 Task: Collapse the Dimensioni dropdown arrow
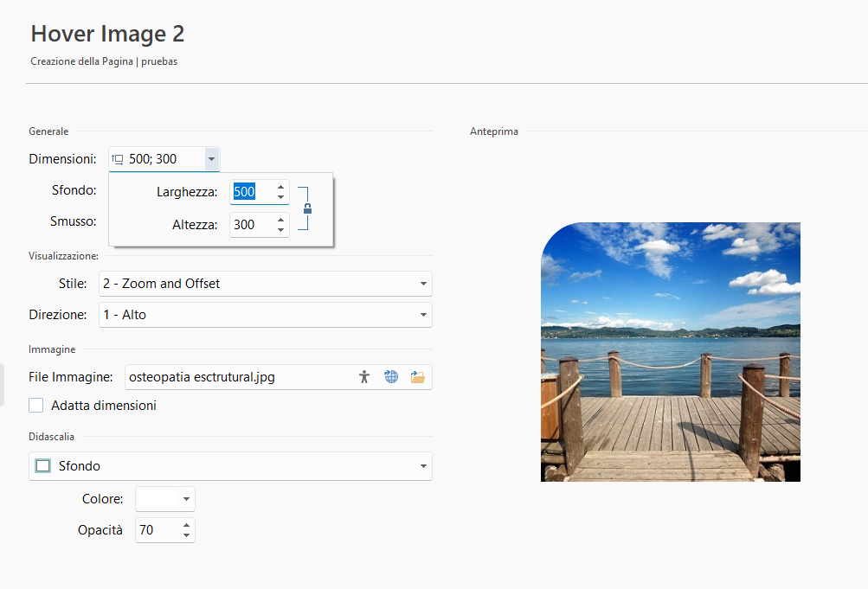[x=211, y=159]
